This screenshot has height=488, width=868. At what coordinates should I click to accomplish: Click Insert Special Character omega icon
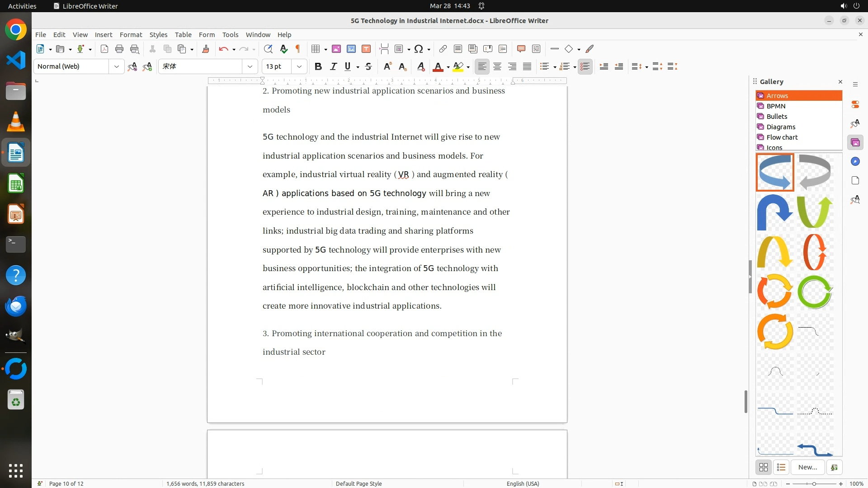pyautogui.click(x=419, y=49)
